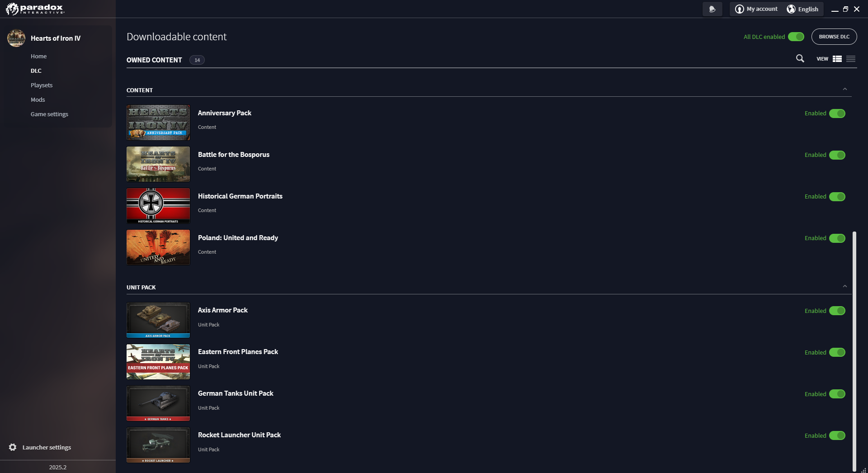Switch to the Mods section
868x473 pixels.
(38, 99)
